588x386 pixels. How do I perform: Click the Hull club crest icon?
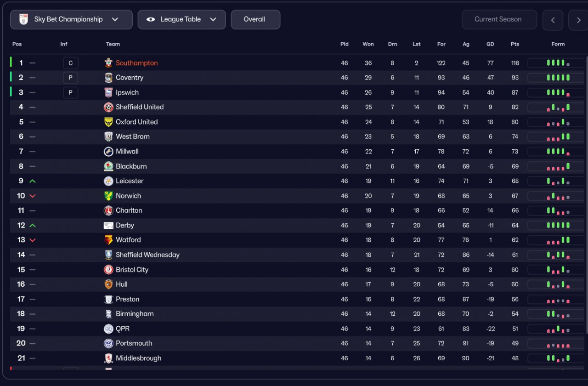[108, 284]
